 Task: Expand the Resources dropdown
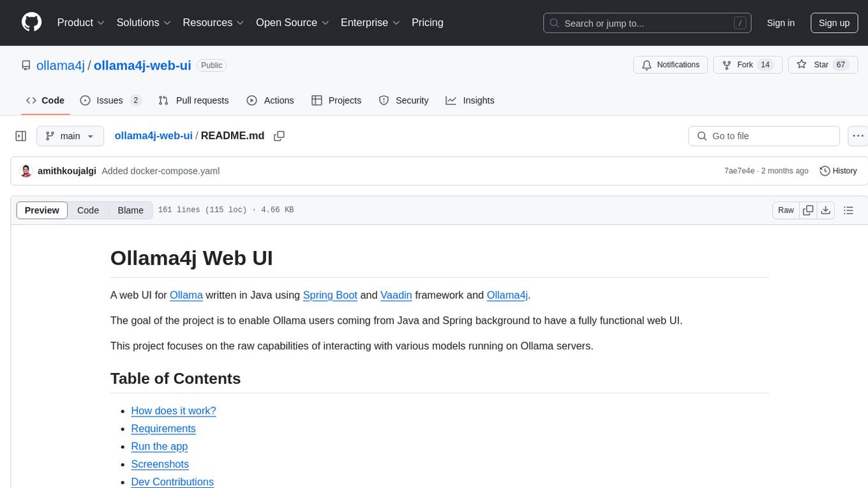click(213, 22)
